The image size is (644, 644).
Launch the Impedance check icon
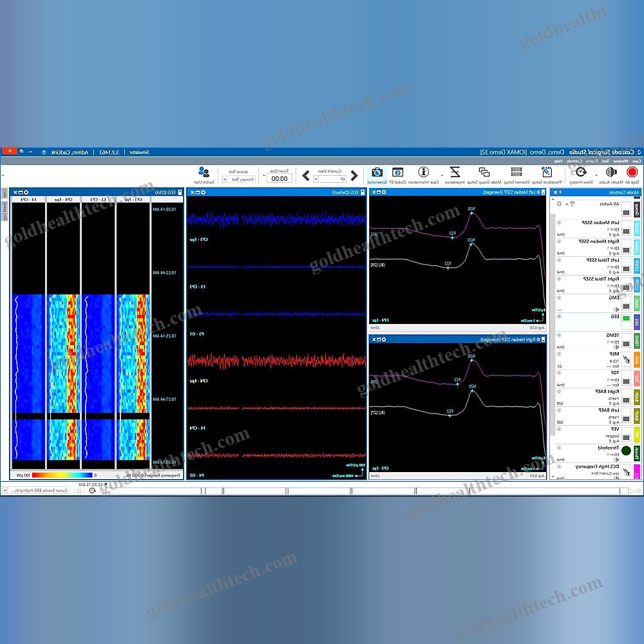455,172
